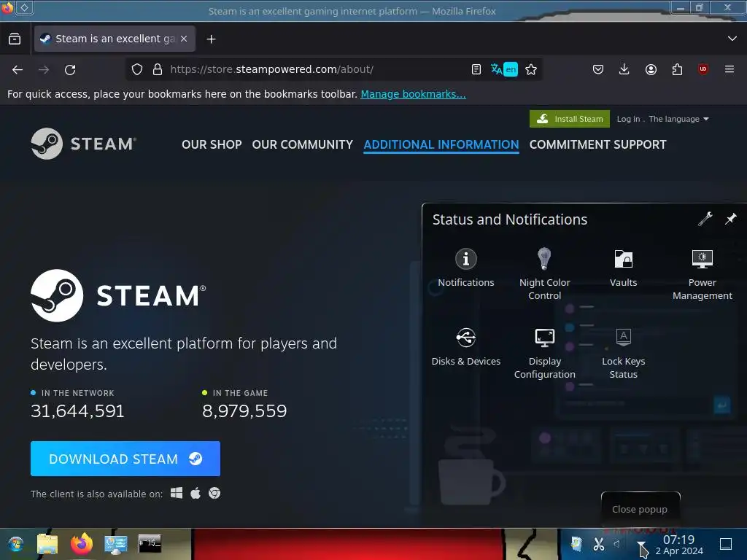
Task: Open the Firefox hamburger application menu
Action: [x=729, y=69]
